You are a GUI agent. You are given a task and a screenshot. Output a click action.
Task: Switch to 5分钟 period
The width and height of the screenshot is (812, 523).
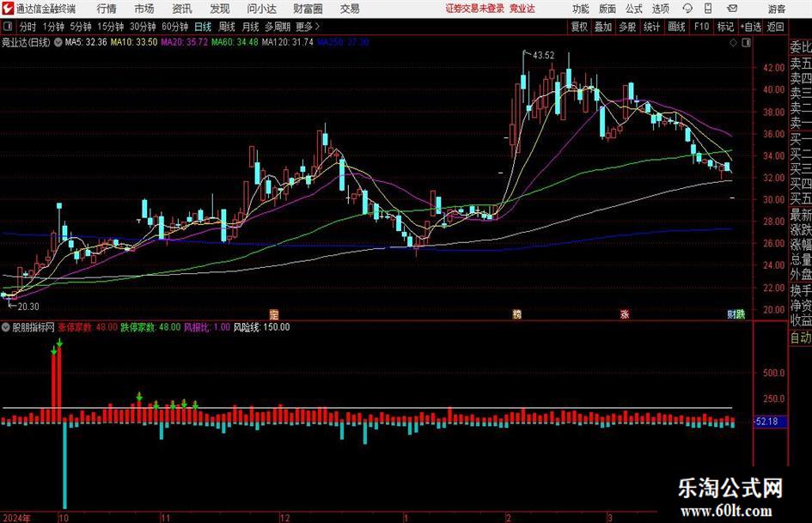tap(81, 27)
